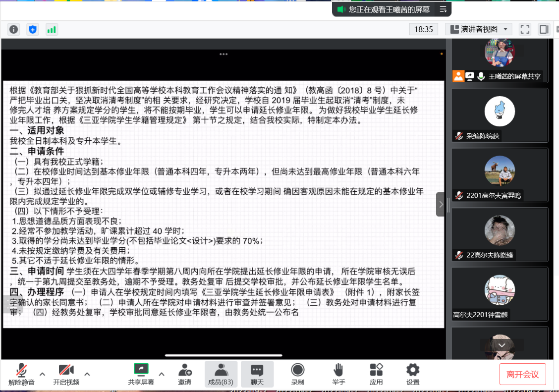This screenshot has height=392, width=559.
Task: Expand audio options arrow beside 解除静音
Action: point(42,374)
